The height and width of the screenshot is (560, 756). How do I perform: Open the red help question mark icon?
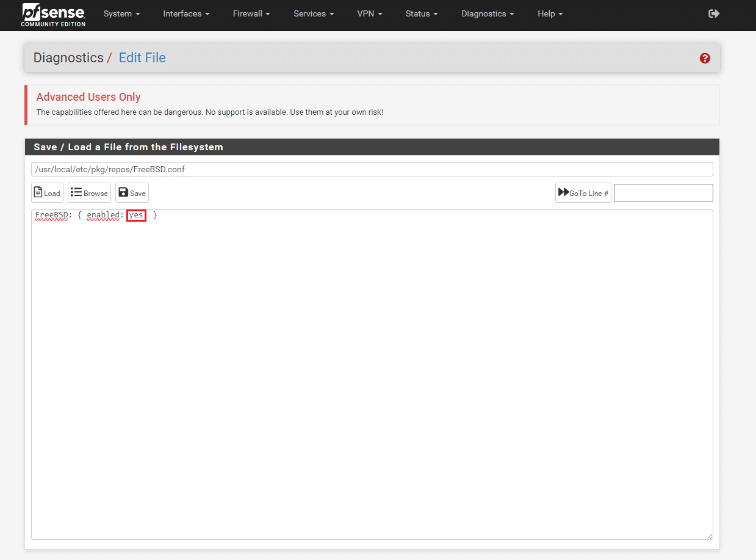click(x=705, y=58)
